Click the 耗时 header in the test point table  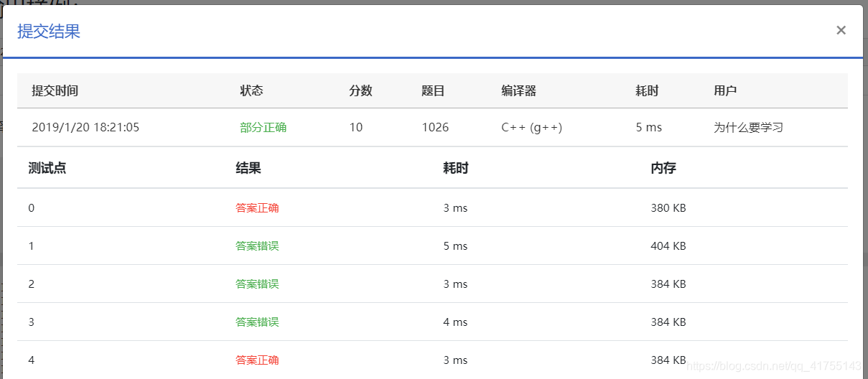coord(456,168)
